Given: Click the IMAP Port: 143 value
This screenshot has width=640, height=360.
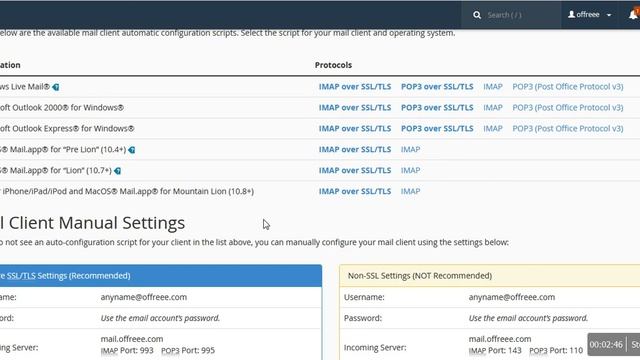Looking at the screenshot, I should tap(495, 350).
